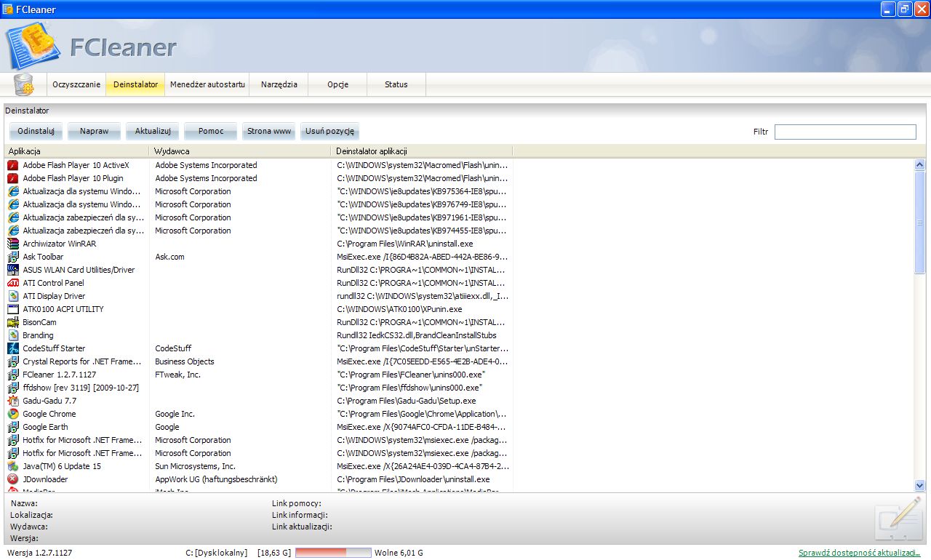Click the JDownloader icon

[13, 479]
